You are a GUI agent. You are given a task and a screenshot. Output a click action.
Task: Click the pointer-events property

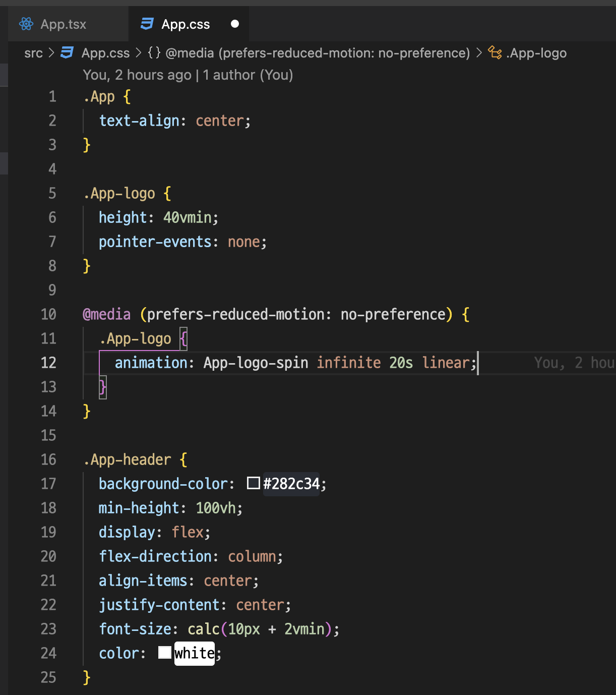point(155,242)
